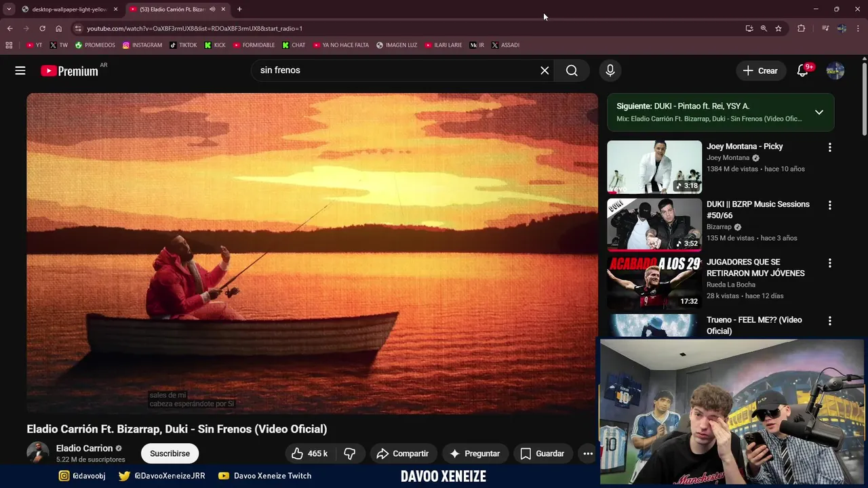This screenshot has width=868, height=488.
Task: Open the ASSADI bookmark
Action: click(x=505, y=45)
